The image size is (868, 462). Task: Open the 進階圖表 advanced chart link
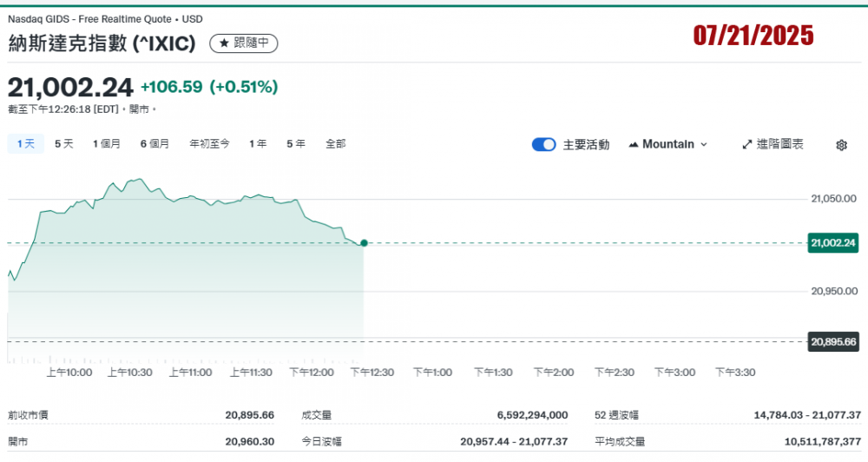pos(779,144)
